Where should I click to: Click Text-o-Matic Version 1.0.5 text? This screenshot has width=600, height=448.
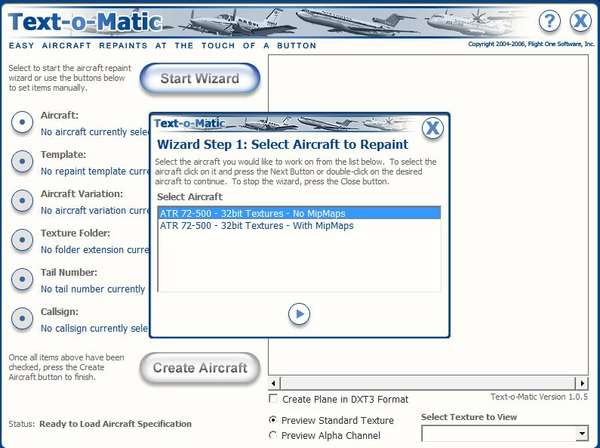[539, 397]
